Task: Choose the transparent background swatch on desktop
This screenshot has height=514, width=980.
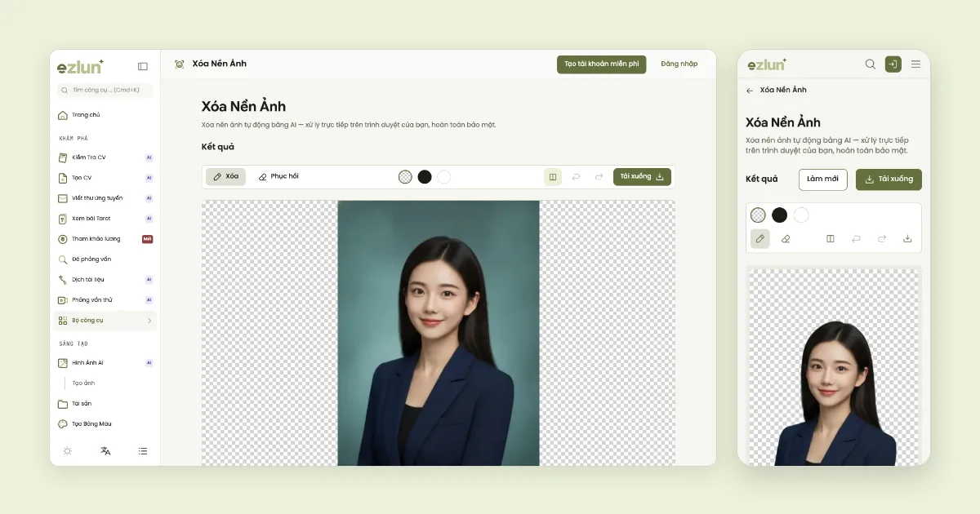Action: (x=405, y=177)
